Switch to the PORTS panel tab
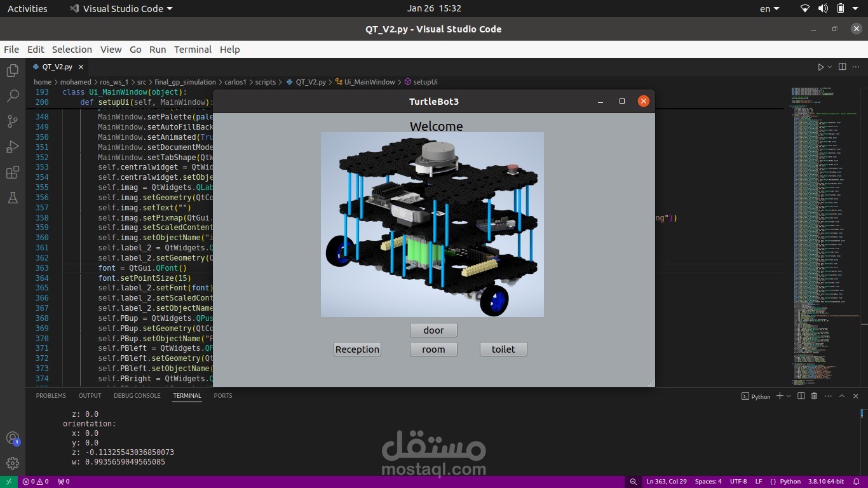The image size is (868, 488). pyautogui.click(x=223, y=396)
